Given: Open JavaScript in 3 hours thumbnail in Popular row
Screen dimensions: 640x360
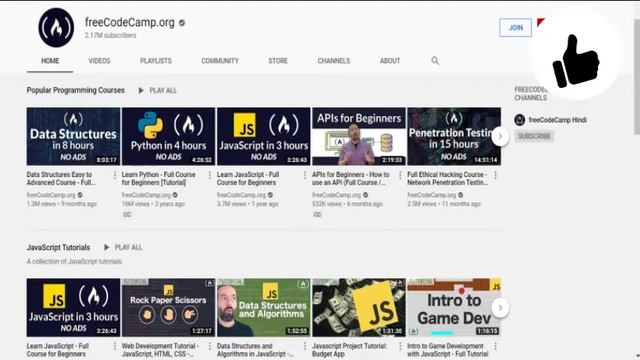Looking at the screenshot, I should (x=264, y=136).
